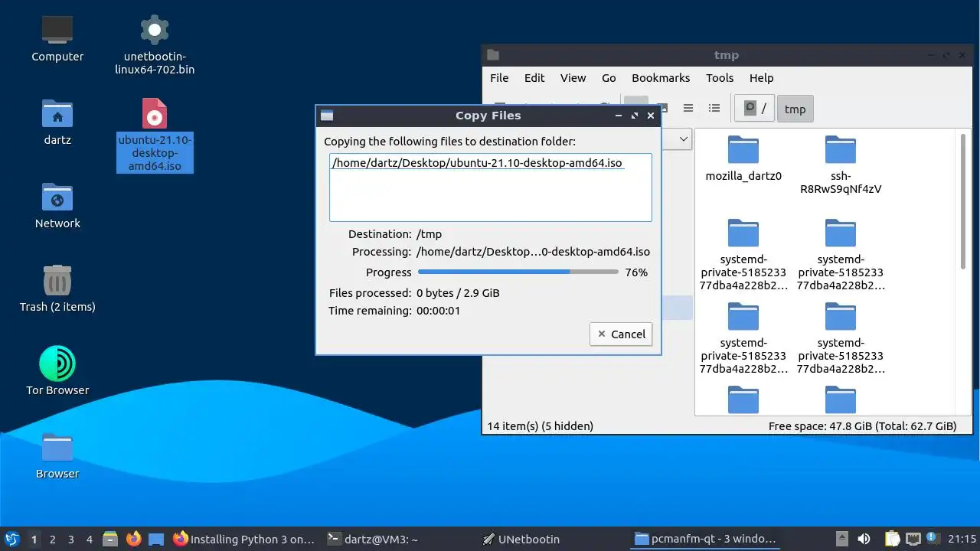Select the ssh-R8RwS9qNf4zV folder
The height and width of the screenshot is (551, 980).
coord(841,165)
